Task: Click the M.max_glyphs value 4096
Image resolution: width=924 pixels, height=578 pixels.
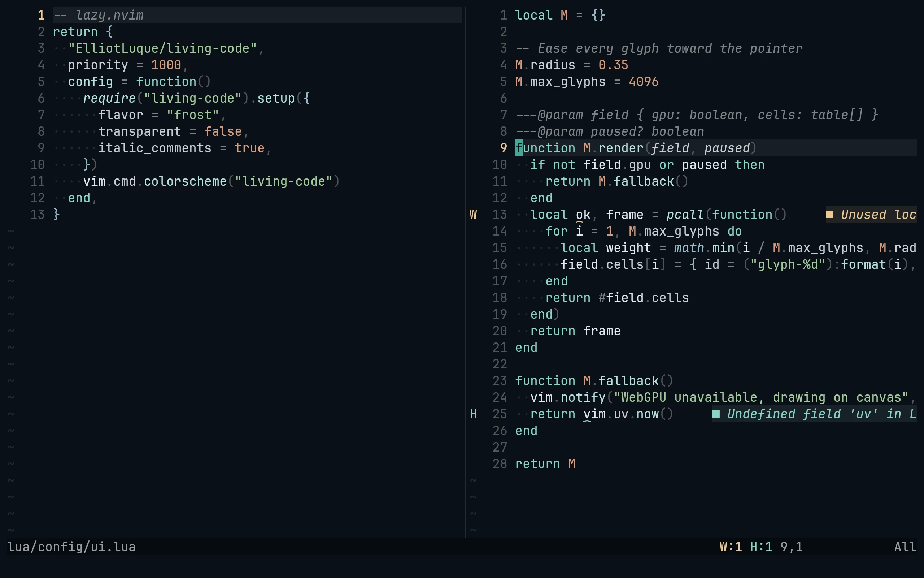Action: pos(644,81)
